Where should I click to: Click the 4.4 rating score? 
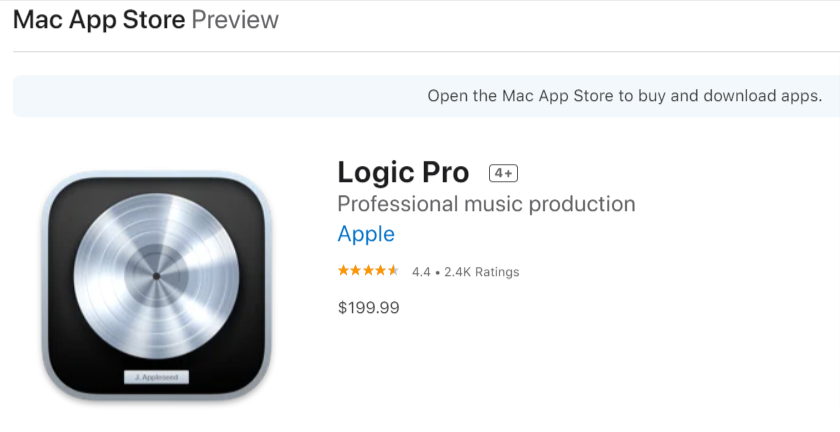click(421, 272)
